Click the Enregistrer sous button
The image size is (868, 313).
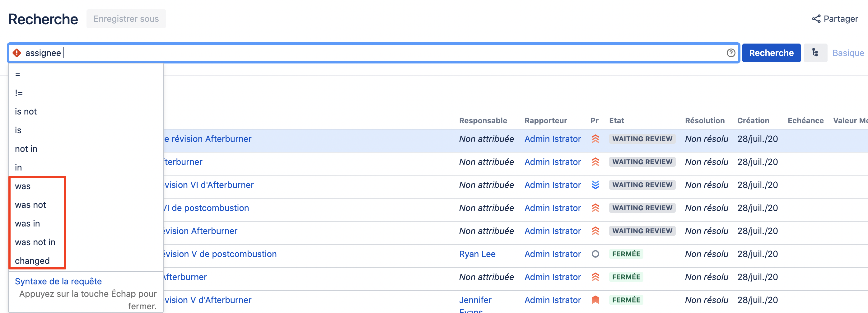(126, 19)
